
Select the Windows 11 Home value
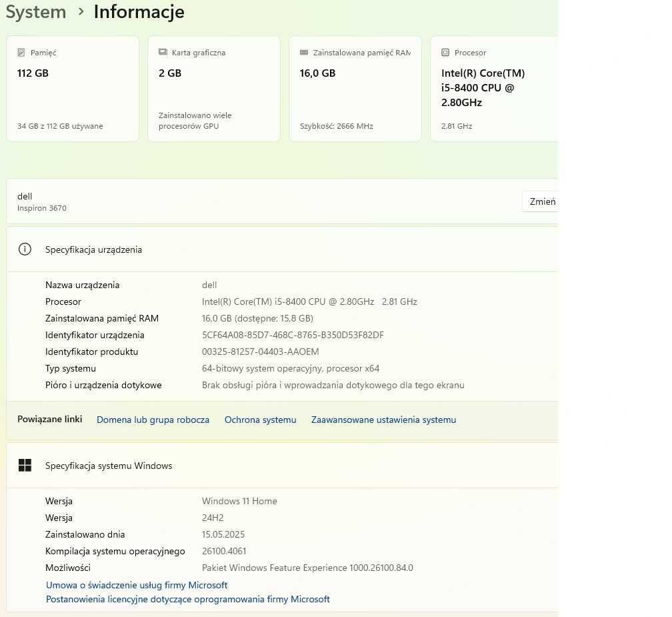pyautogui.click(x=239, y=501)
